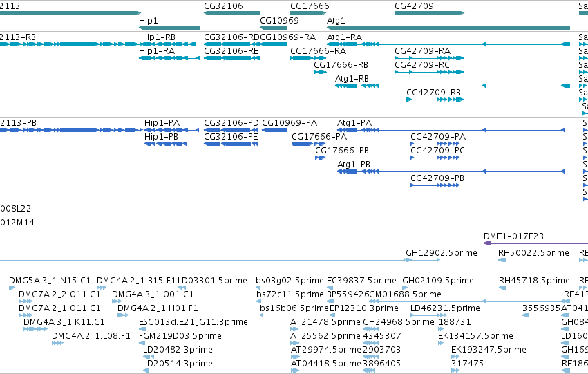Image resolution: width=588 pixels, height=374 pixels.
Task: Click the AT29974.5prime EST label
Action: [325, 350]
